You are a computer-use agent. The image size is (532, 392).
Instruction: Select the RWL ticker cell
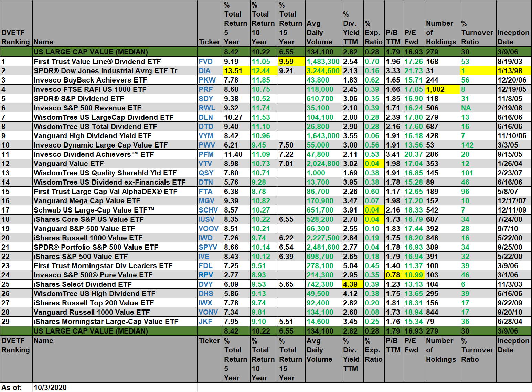pos(210,108)
